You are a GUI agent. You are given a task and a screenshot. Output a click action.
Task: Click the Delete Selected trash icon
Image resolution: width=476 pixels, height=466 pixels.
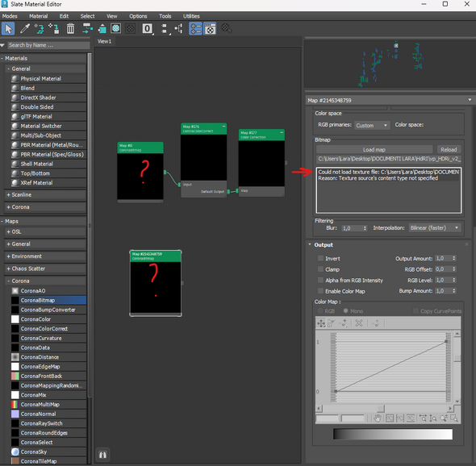pyautogui.click(x=70, y=29)
